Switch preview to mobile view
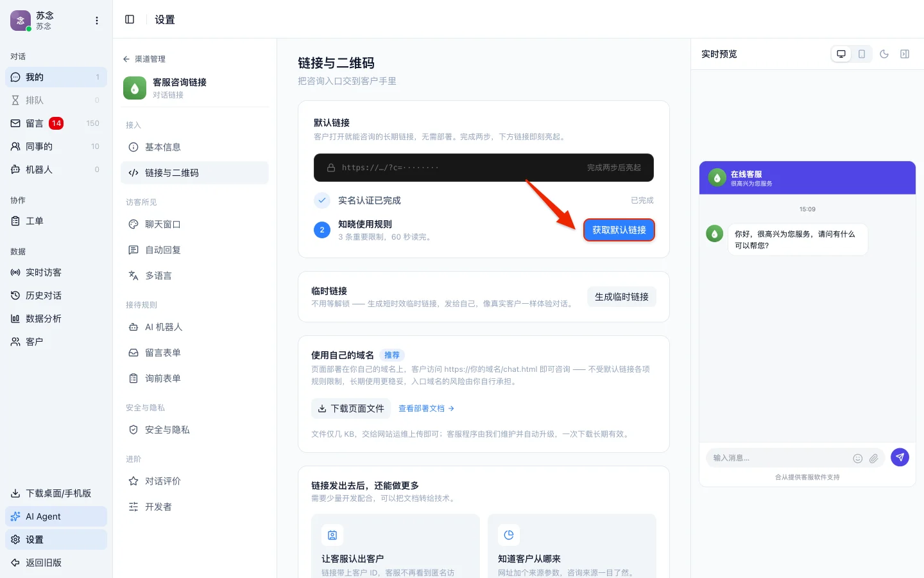The width and height of the screenshot is (924, 578). [862, 54]
